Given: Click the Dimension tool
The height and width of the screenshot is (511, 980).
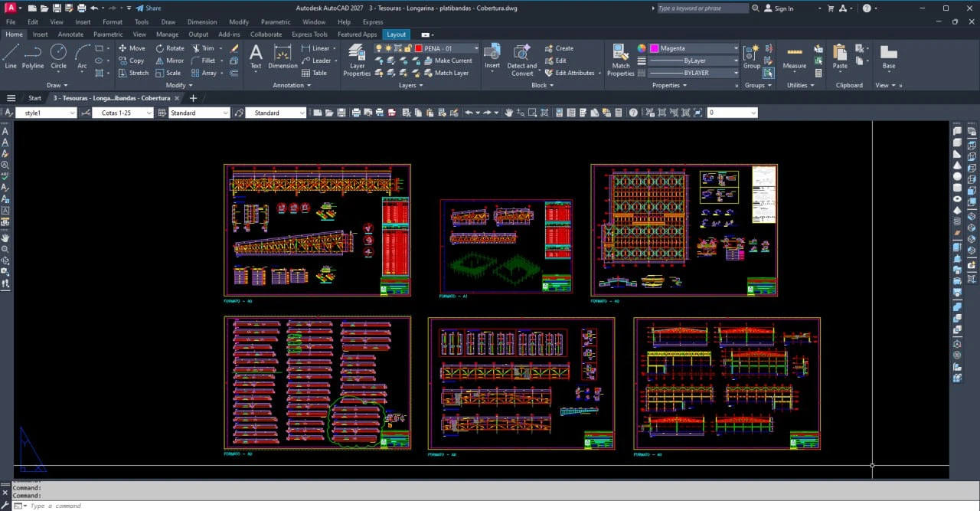Looking at the screenshot, I should click(283, 56).
